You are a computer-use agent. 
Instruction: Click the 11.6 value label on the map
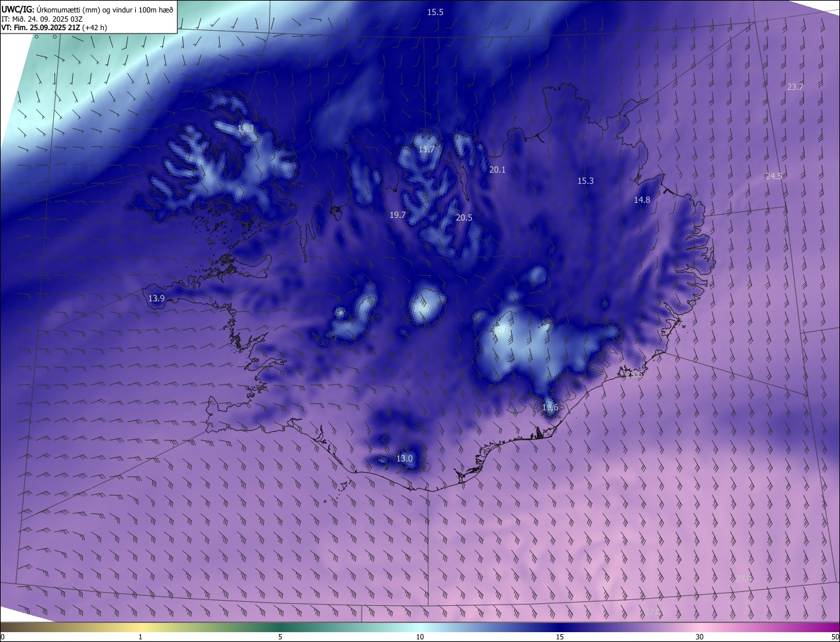click(x=550, y=408)
